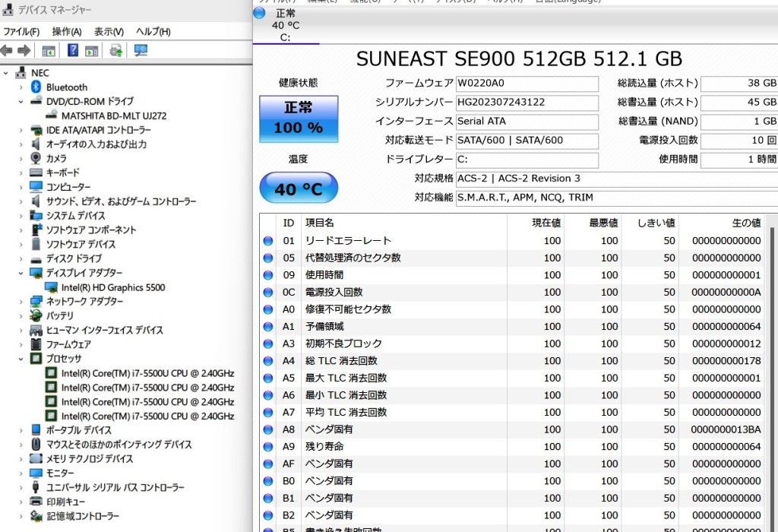Click the シリアルナンバー field HG202307243122

(x=527, y=103)
